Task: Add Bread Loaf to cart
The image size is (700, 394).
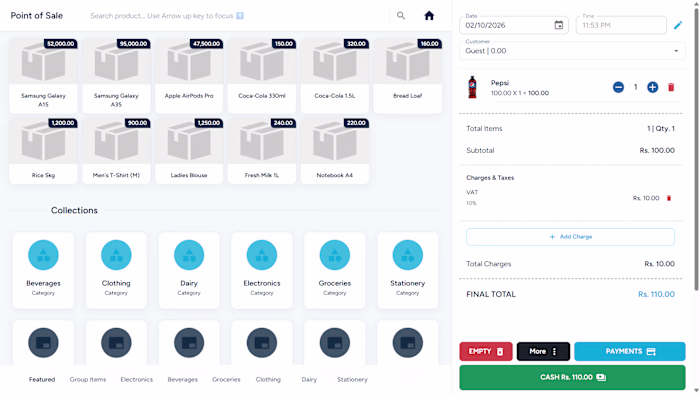Action: click(408, 76)
